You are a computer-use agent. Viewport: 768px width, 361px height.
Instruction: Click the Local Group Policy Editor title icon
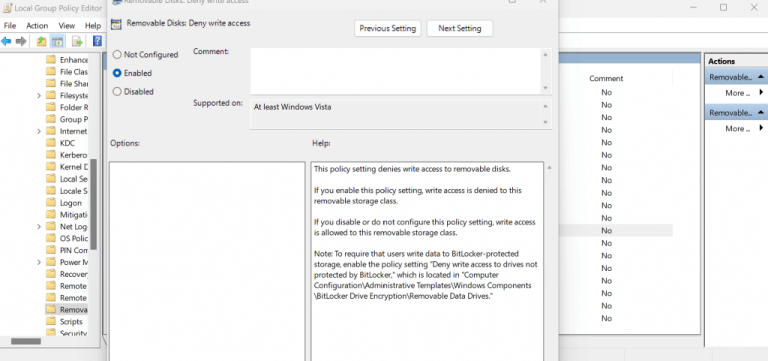click(x=7, y=7)
